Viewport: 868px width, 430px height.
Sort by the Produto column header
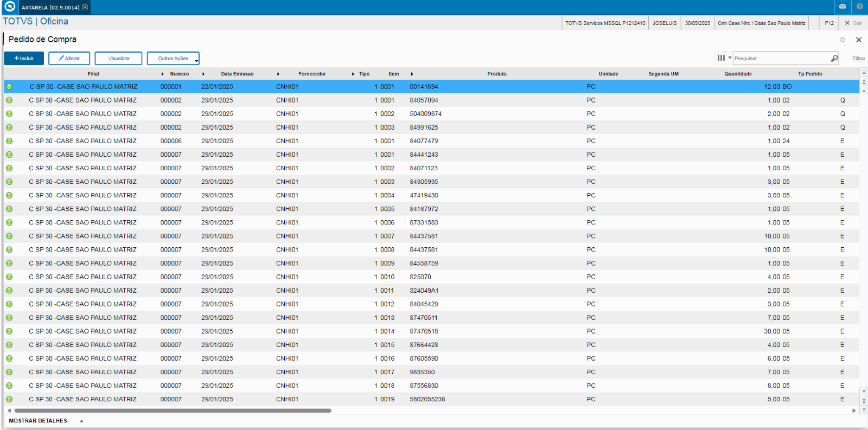pos(497,74)
